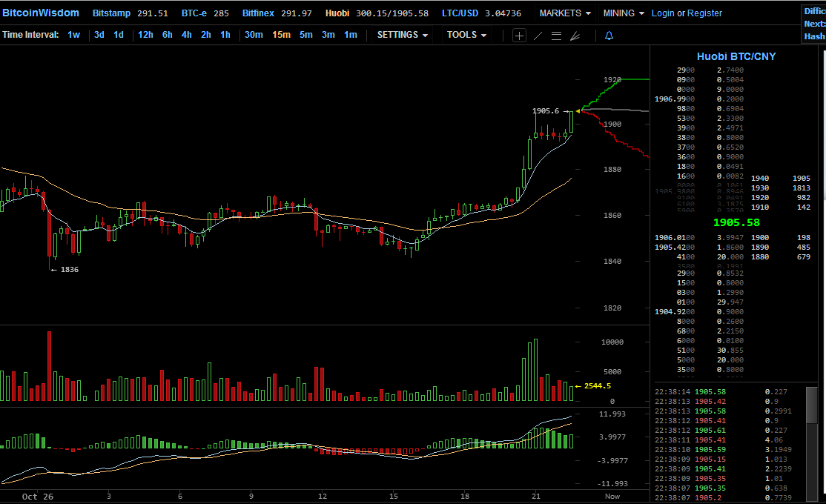826x504 pixels.
Task: Click the Register link
Action: [x=705, y=13]
